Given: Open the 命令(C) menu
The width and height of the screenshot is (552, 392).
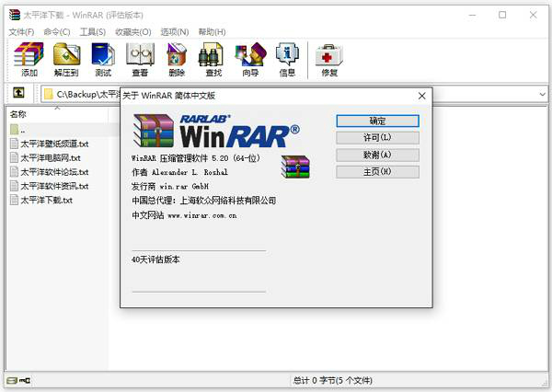Looking at the screenshot, I should pos(57,32).
